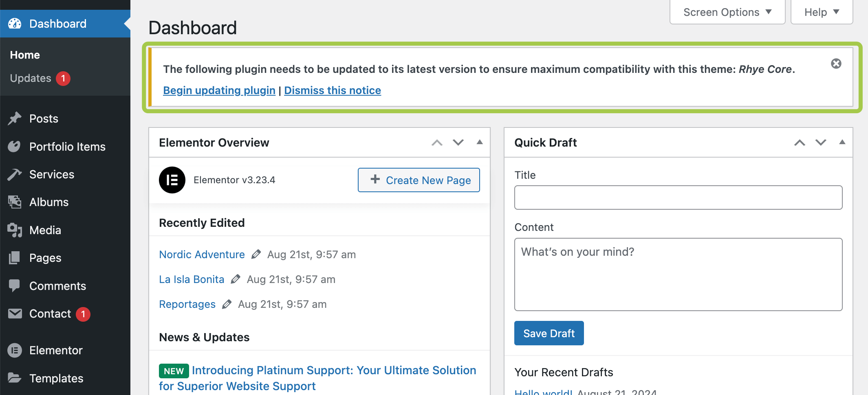Open the Screen Options dropdown
Screen dimensions: 868x395
(x=727, y=12)
